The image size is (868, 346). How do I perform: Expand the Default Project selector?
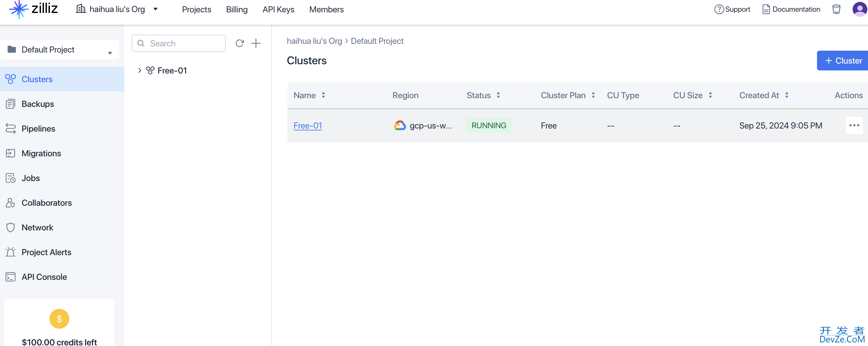(60, 49)
